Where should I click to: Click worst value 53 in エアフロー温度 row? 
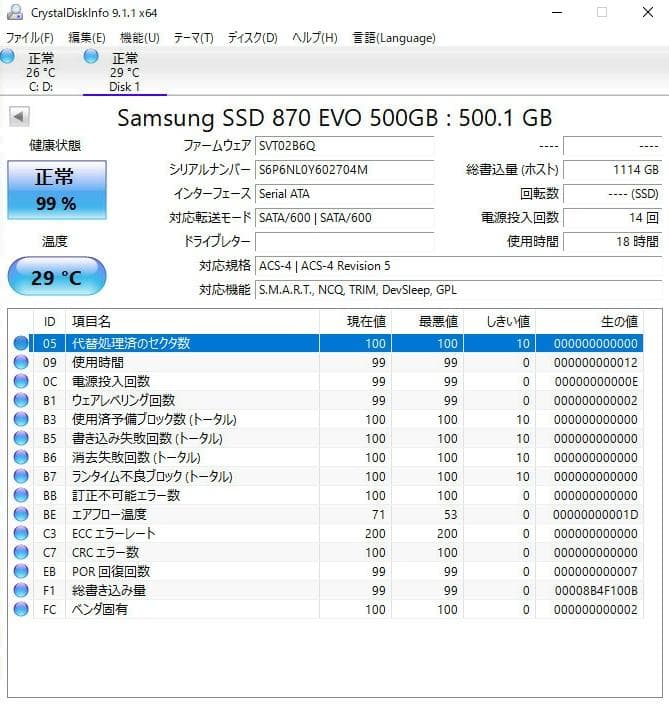pyautogui.click(x=450, y=515)
